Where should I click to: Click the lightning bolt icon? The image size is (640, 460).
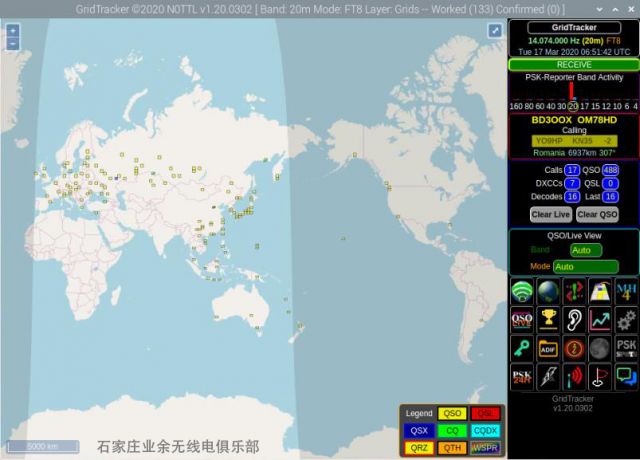click(x=548, y=377)
